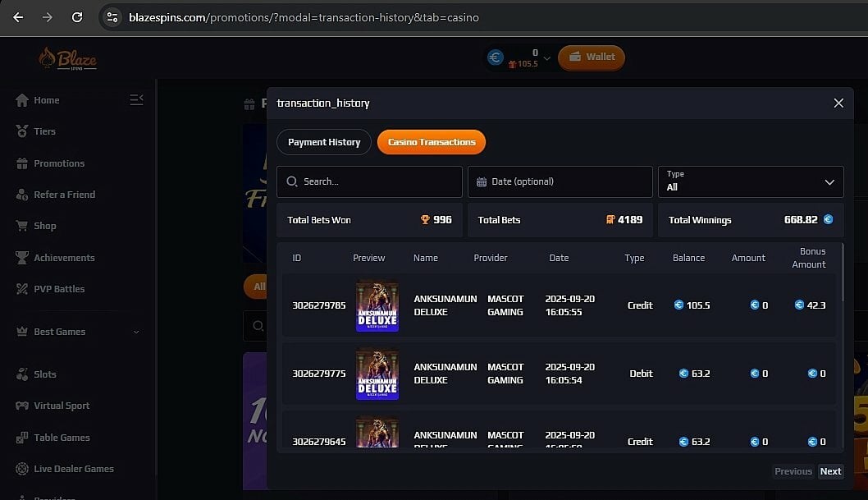
Task: Open the Blaze Spins logo
Action: pos(67,58)
